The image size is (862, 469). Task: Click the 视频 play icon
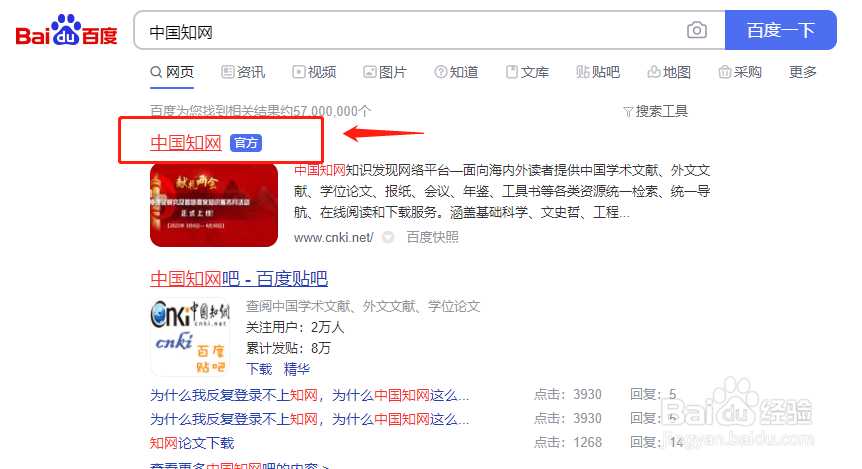click(299, 72)
